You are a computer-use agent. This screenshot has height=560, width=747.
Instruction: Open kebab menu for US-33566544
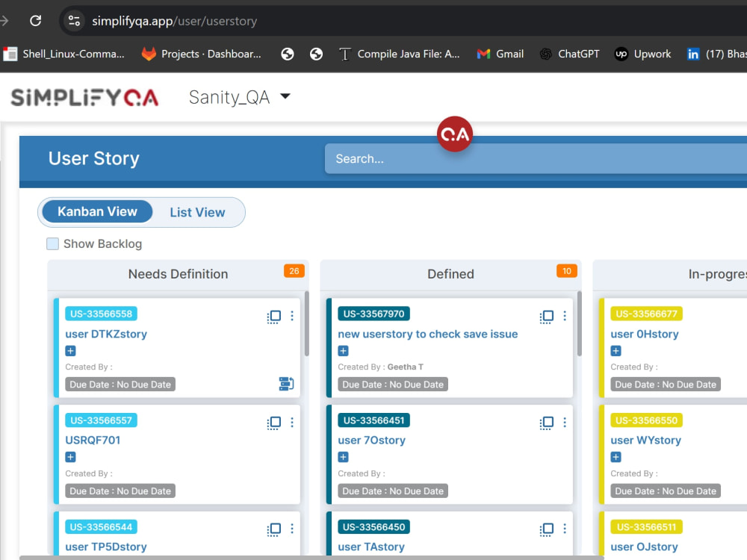click(x=292, y=529)
